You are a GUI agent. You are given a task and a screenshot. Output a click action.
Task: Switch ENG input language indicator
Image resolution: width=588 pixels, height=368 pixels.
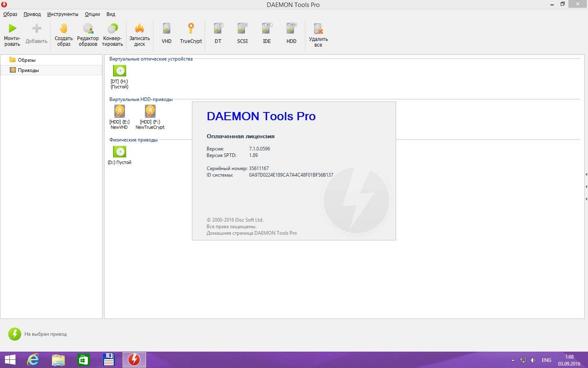(546, 360)
